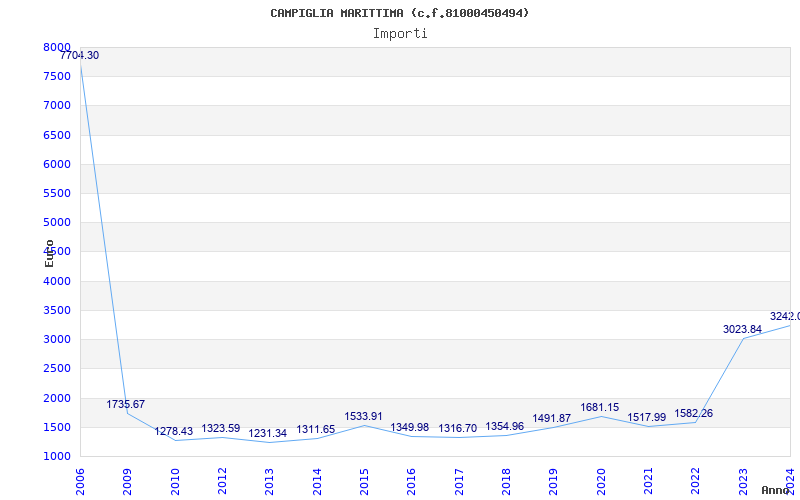This screenshot has width=800, height=500.
Task: Select the 1517.99 data label
Action: pos(646,417)
